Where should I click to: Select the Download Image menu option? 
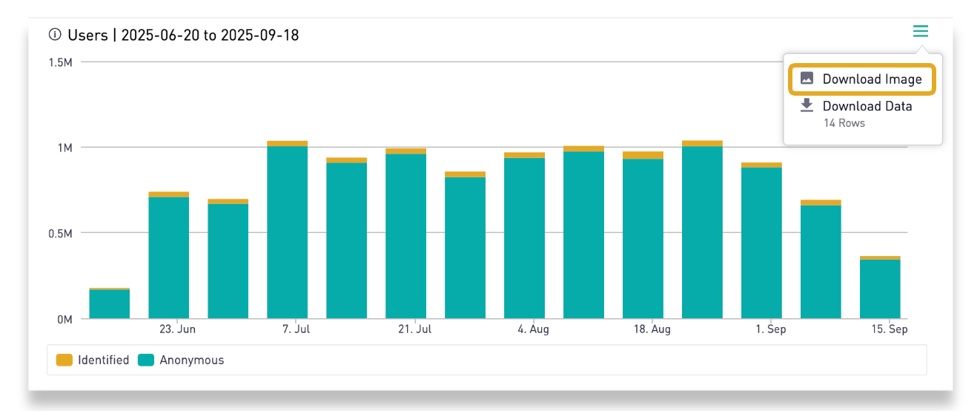tap(872, 79)
